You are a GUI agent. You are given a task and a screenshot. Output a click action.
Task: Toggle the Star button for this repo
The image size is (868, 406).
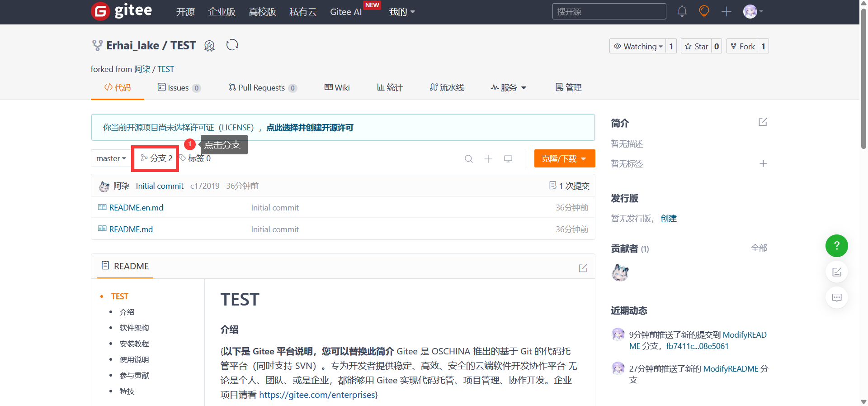click(696, 46)
